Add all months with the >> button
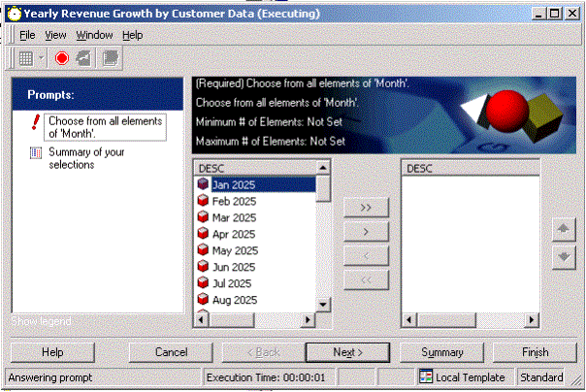The image size is (586, 392). coord(366,208)
